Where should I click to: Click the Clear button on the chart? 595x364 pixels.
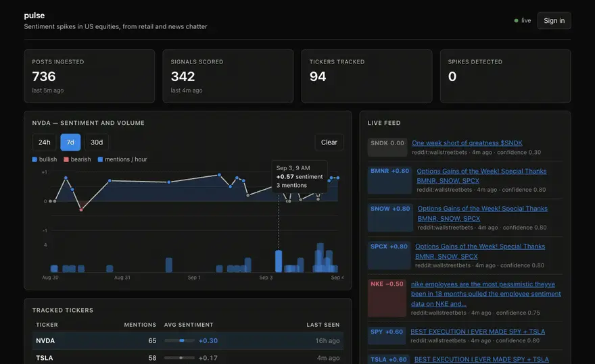[x=329, y=142]
